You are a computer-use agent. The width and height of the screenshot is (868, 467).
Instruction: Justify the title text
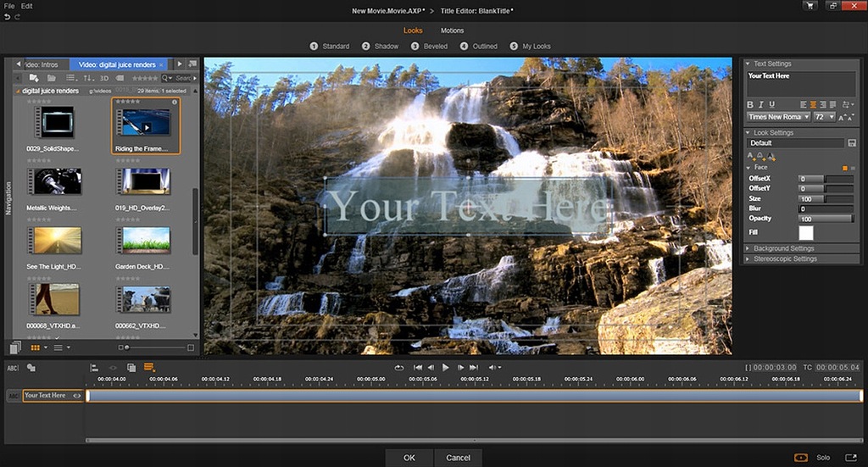[833, 104]
